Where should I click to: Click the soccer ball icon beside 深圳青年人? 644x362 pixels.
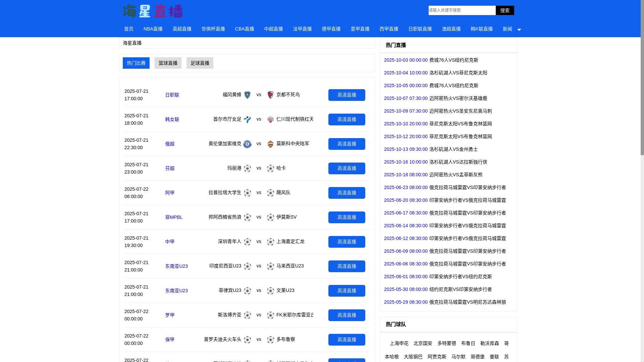coord(247,242)
